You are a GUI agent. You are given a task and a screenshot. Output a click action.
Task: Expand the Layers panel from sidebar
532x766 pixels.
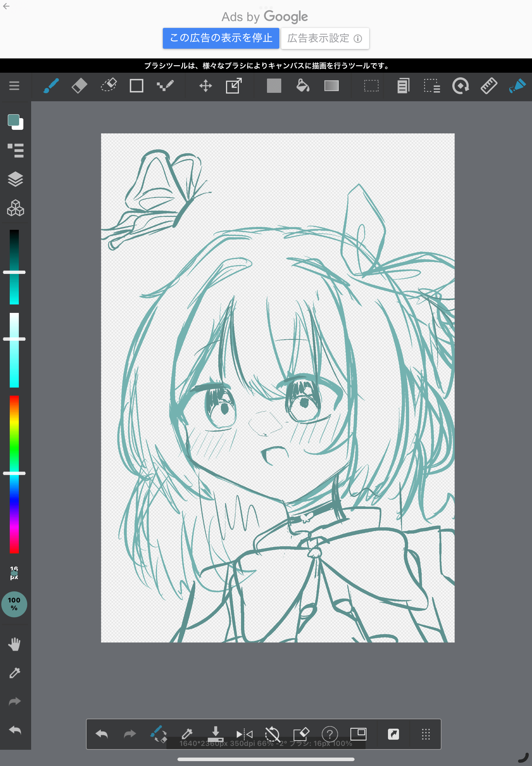point(15,179)
